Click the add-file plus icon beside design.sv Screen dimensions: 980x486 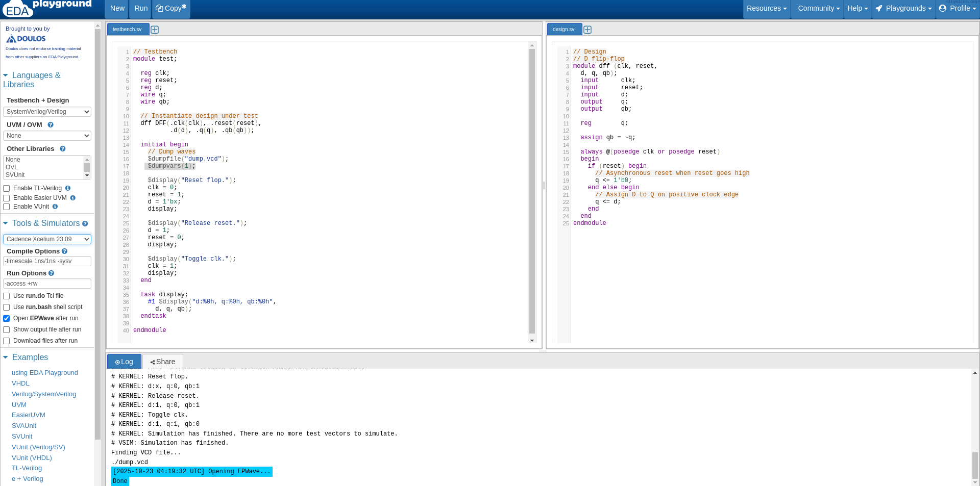point(587,30)
